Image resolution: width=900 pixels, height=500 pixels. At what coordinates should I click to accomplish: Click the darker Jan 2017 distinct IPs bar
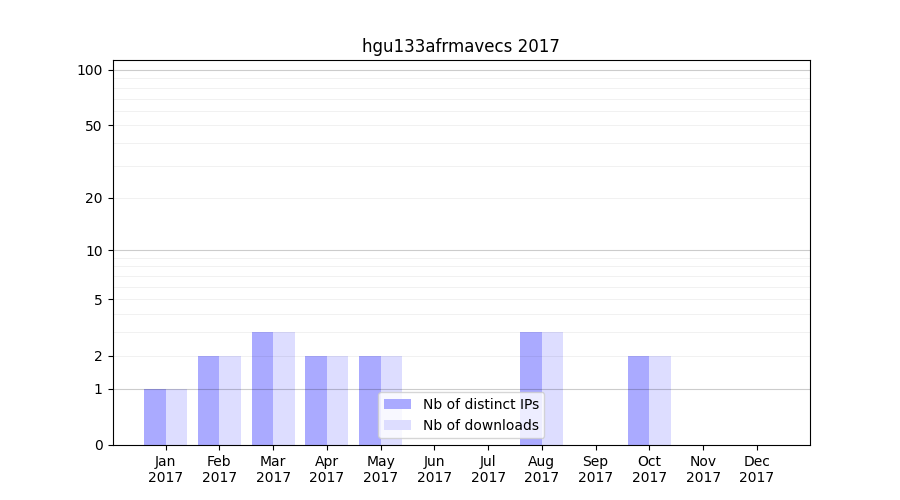click(x=155, y=417)
